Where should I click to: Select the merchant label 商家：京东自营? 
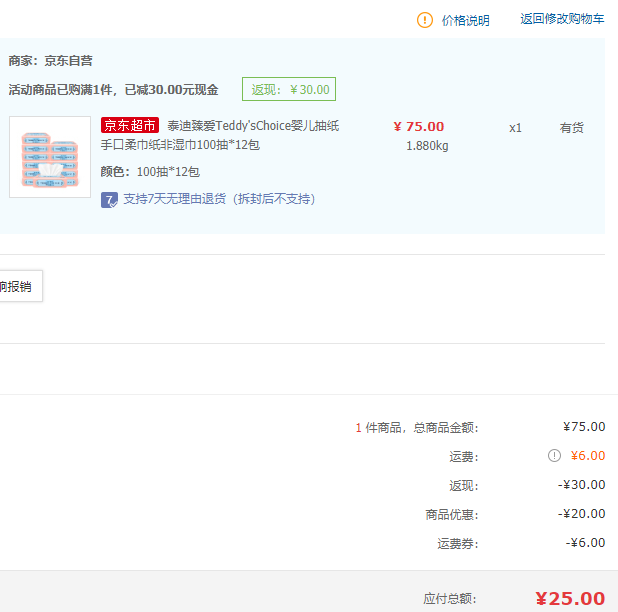[50, 61]
